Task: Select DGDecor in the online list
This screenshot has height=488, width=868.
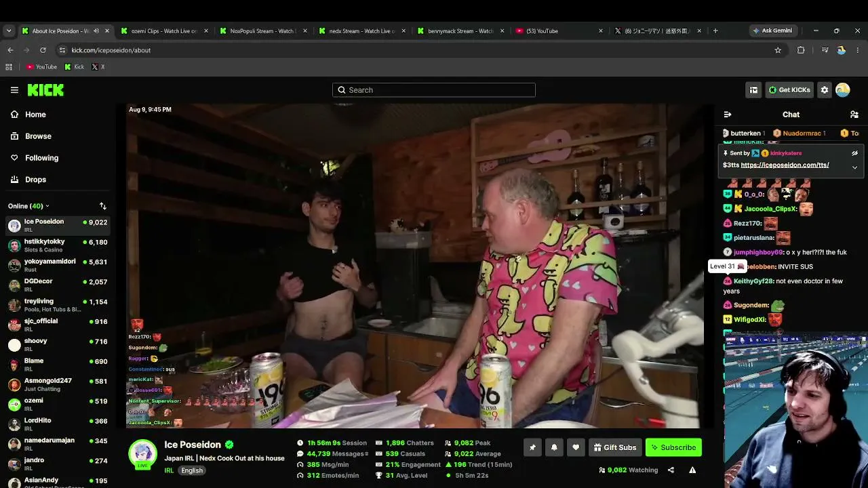Action: tap(58, 285)
